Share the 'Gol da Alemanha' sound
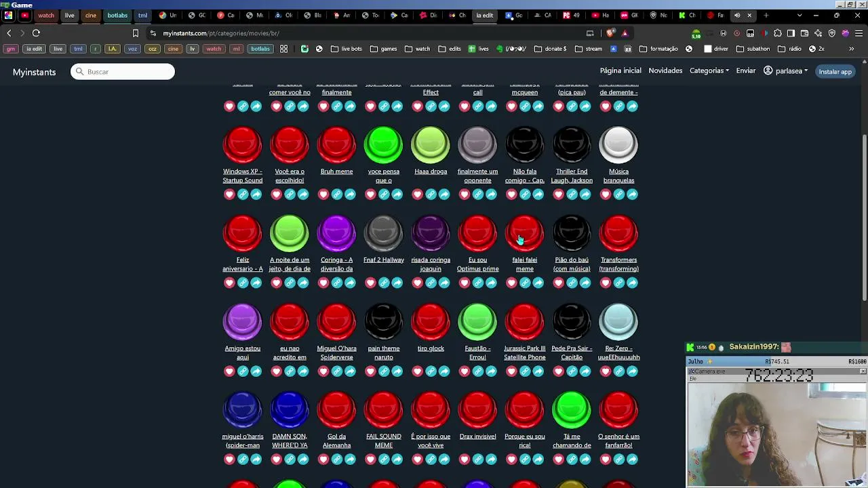 click(x=350, y=460)
